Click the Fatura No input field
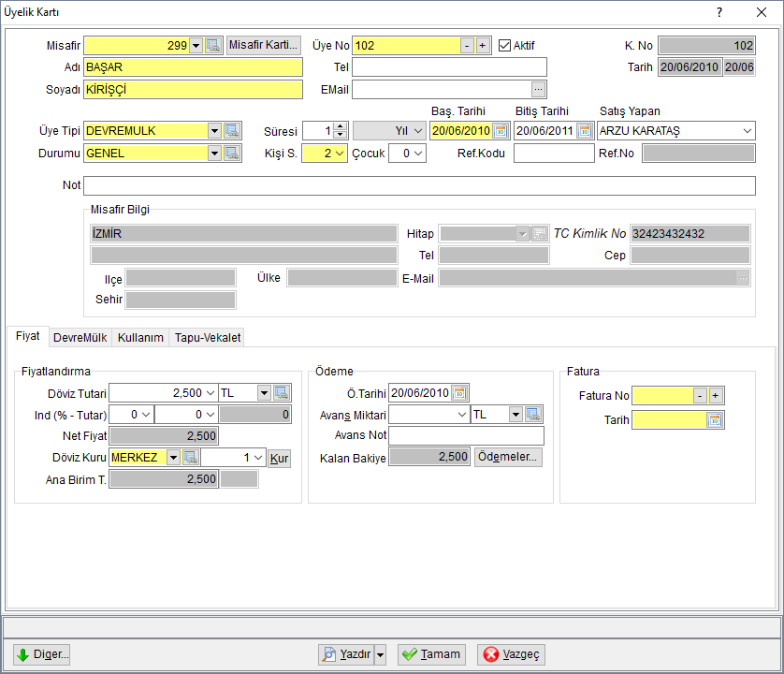 663,396
